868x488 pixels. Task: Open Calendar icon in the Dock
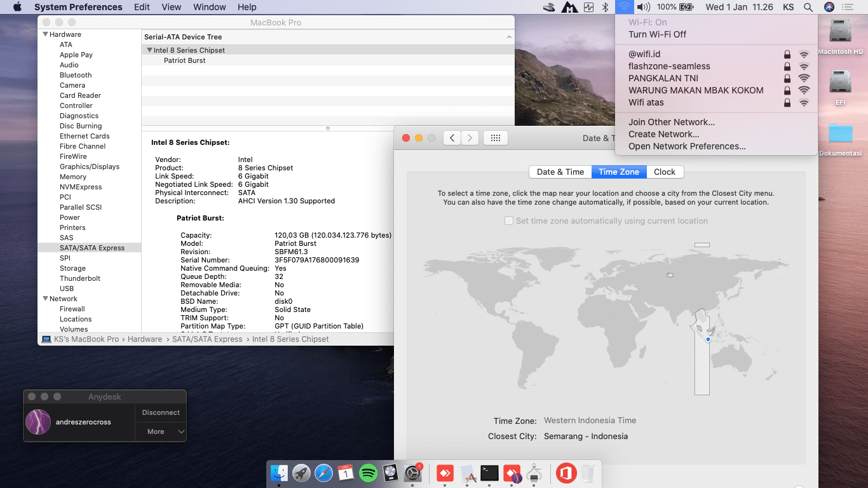pos(346,473)
